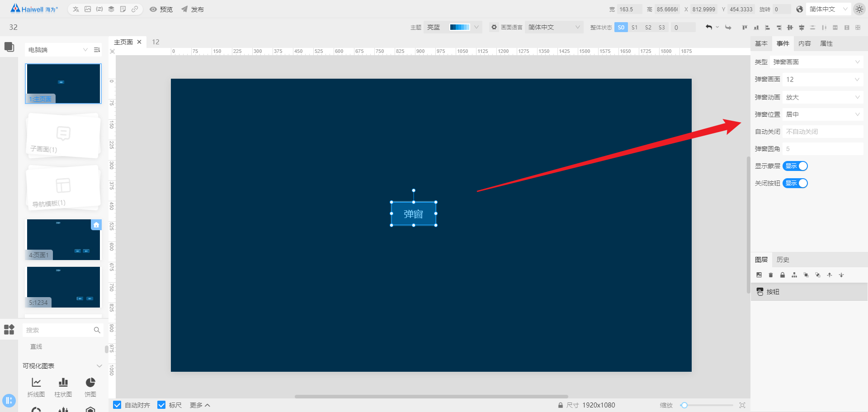The height and width of the screenshot is (412, 868).
Task: Click the horizontal canvas scrollbar
Action: click(431, 397)
